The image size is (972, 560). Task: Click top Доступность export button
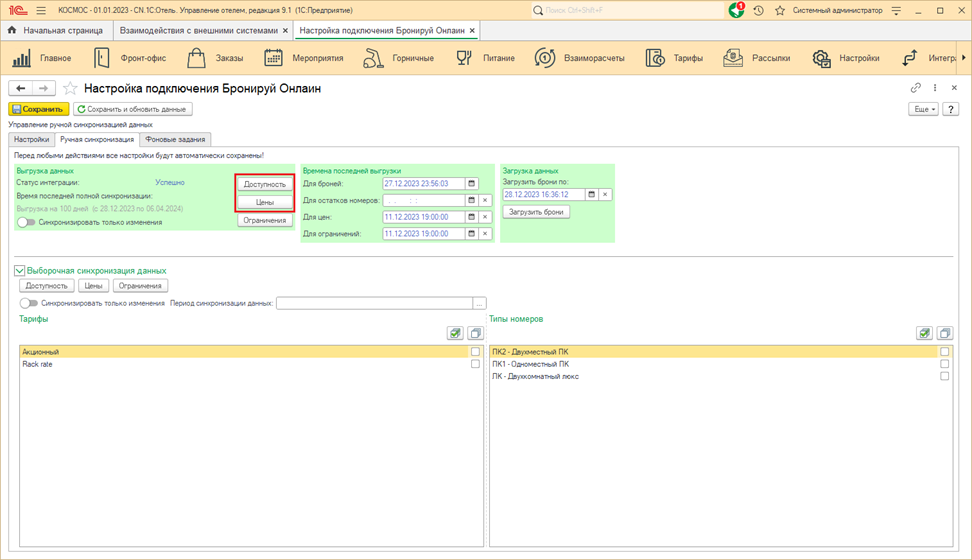pos(265,184)
